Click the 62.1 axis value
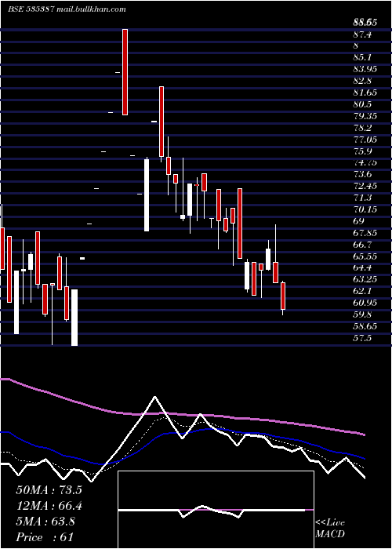Viewport: 392px width, 549px height. 362,291
